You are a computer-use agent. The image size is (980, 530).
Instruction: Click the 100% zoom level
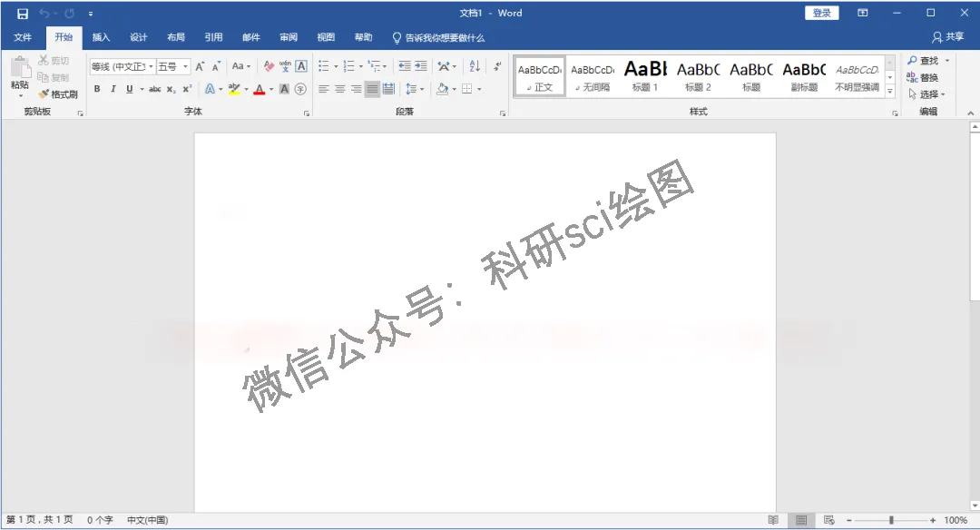955,520
